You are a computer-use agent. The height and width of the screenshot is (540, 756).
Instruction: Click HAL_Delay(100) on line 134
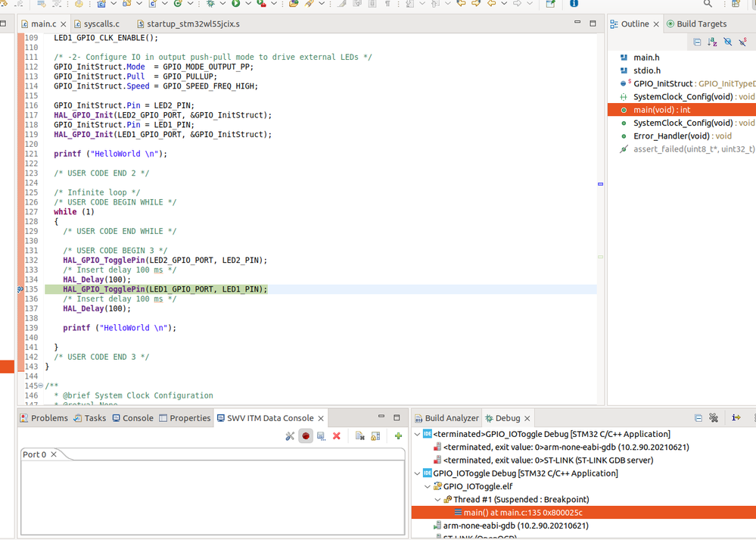point(96,279)
